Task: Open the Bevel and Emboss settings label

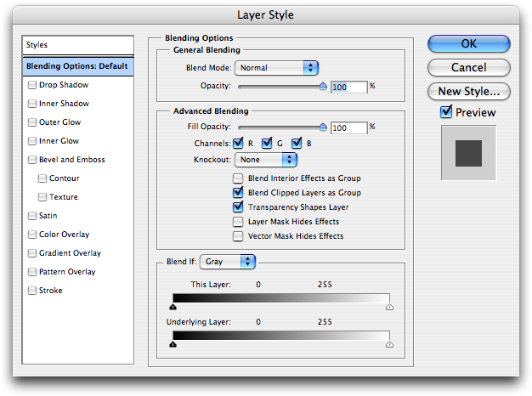Action: pos(72,160)
